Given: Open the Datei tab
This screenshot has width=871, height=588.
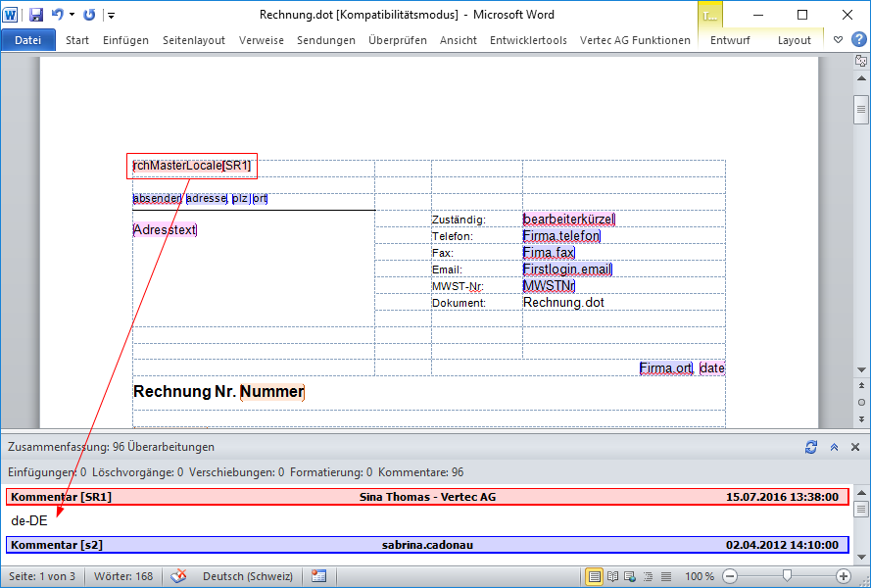Looking at the screenshot, I should (x=28, y=40).
